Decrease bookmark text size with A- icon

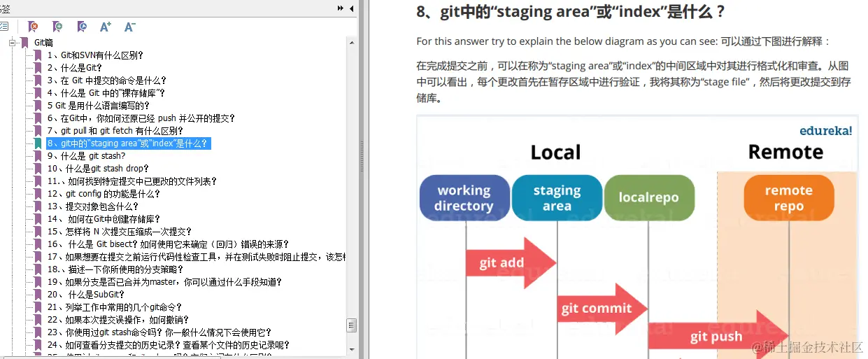pos(130,27)
